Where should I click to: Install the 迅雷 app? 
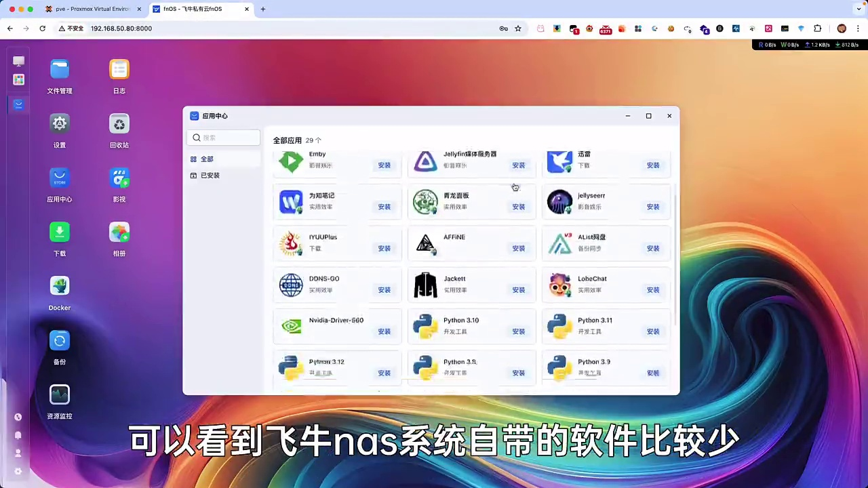click(x=653, y=165)
